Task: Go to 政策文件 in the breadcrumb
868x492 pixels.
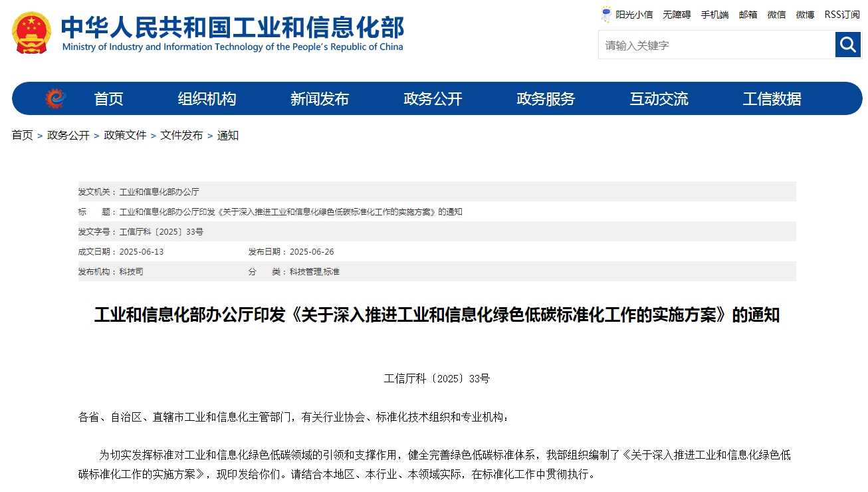Action: [x=125, y=135]
